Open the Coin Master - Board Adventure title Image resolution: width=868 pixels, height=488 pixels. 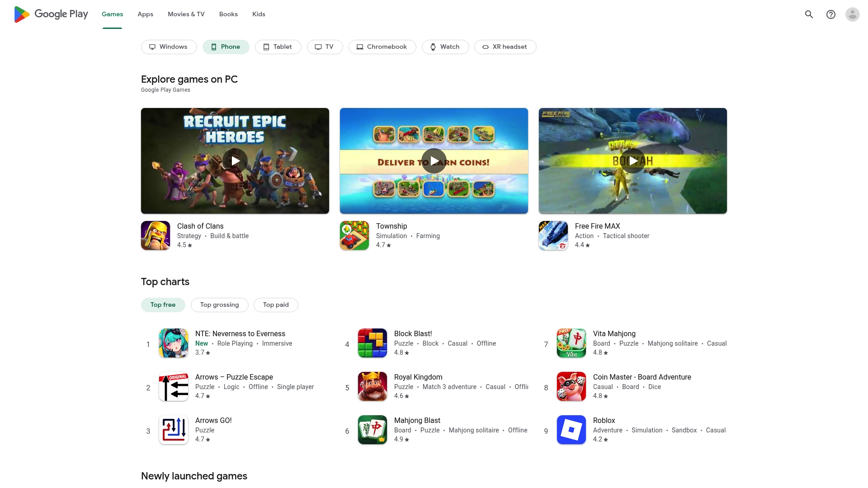642,377
